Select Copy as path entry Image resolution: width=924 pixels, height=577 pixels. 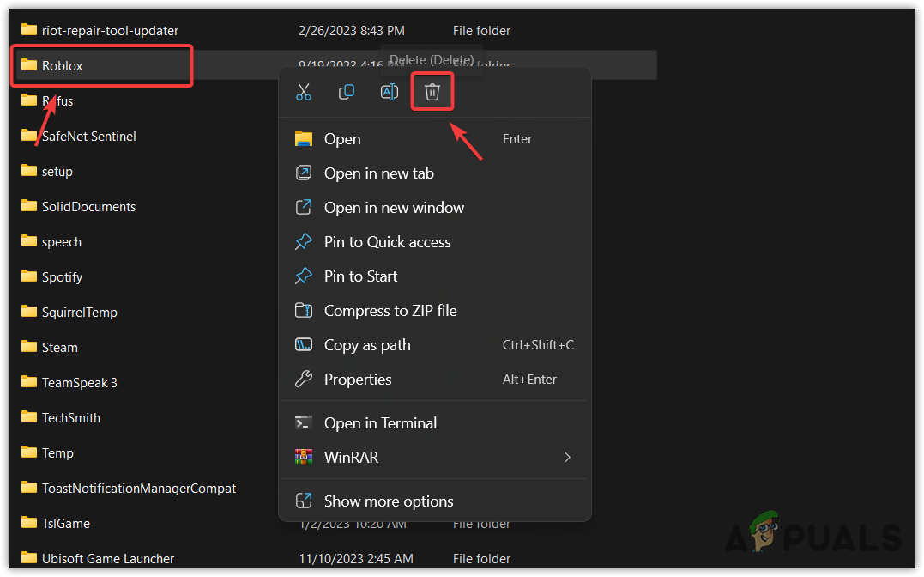[x=367, y=345]
